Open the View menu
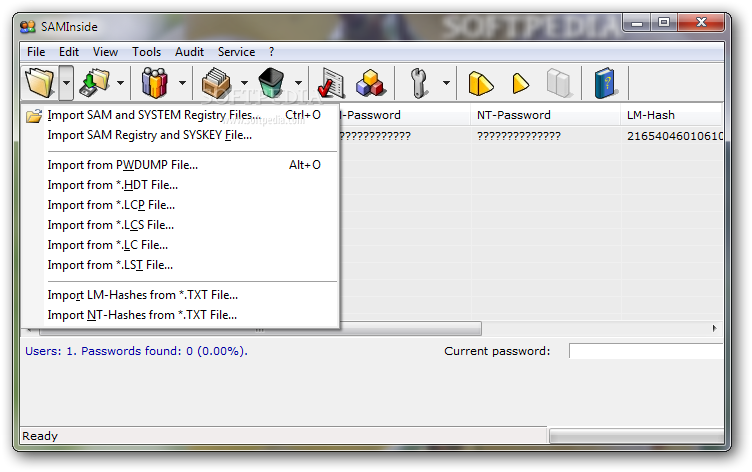The image size is (752, 472). [105, 52]
